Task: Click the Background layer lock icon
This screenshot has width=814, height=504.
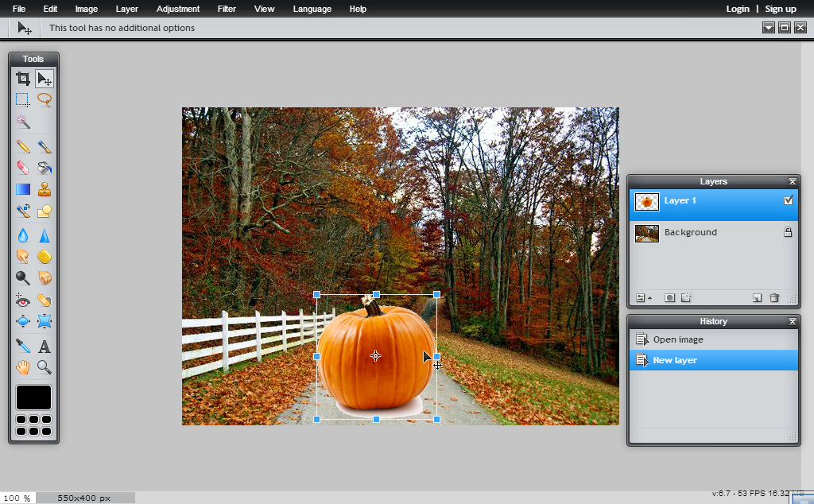Action: coord(788,232)
